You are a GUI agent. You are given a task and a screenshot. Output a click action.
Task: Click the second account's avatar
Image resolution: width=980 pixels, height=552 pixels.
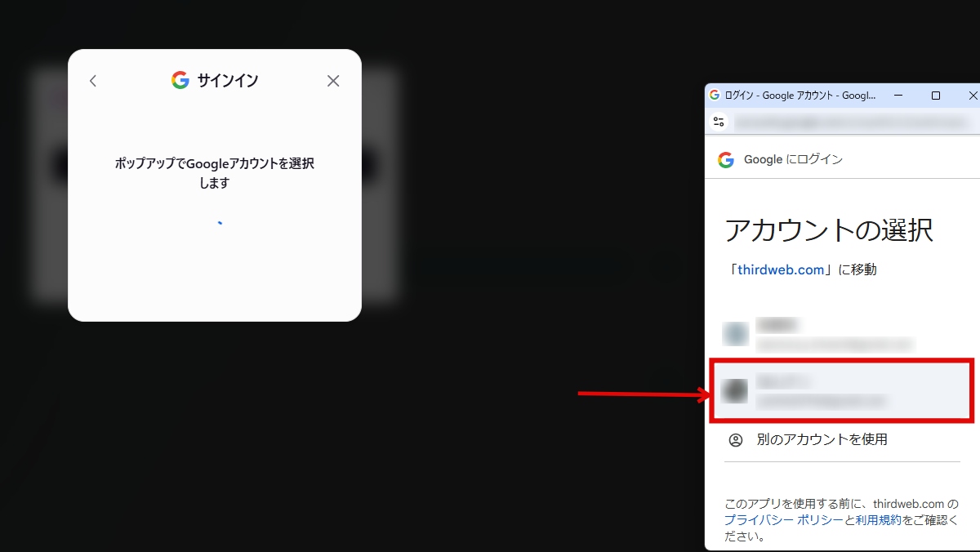tap(736, 390)
